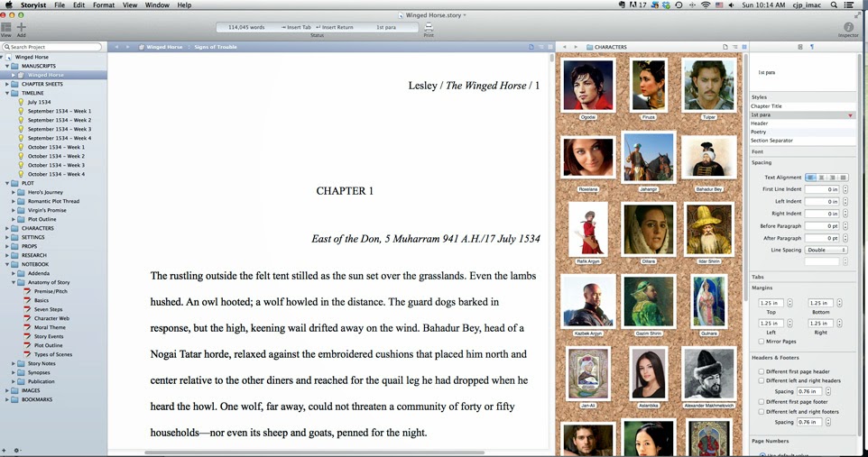Enable the Mirror Pages checkbox

pos(762,342)
